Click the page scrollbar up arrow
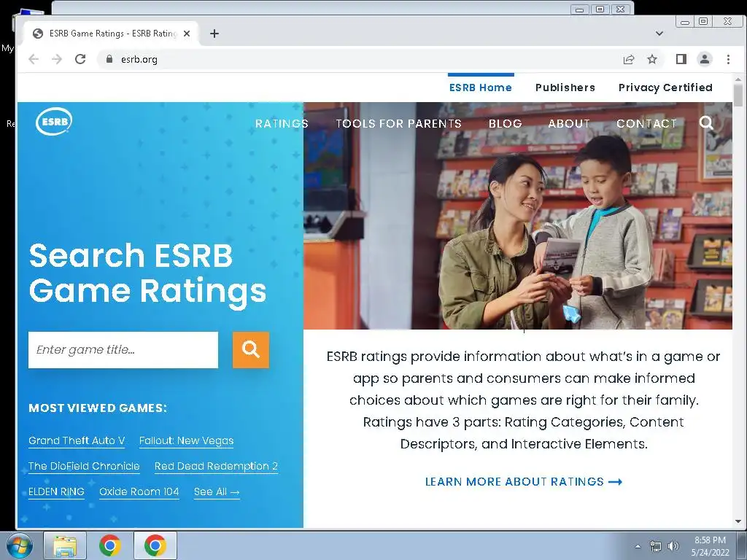Image resolution: width=747 pixels, height=560 pixels. click(x=738, y=79)
